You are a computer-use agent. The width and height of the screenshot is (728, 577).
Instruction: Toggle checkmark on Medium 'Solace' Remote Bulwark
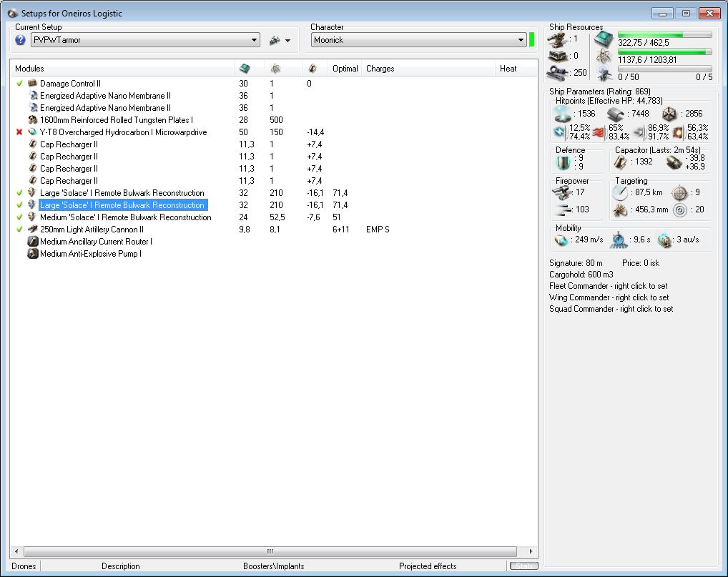coord(19,217)
